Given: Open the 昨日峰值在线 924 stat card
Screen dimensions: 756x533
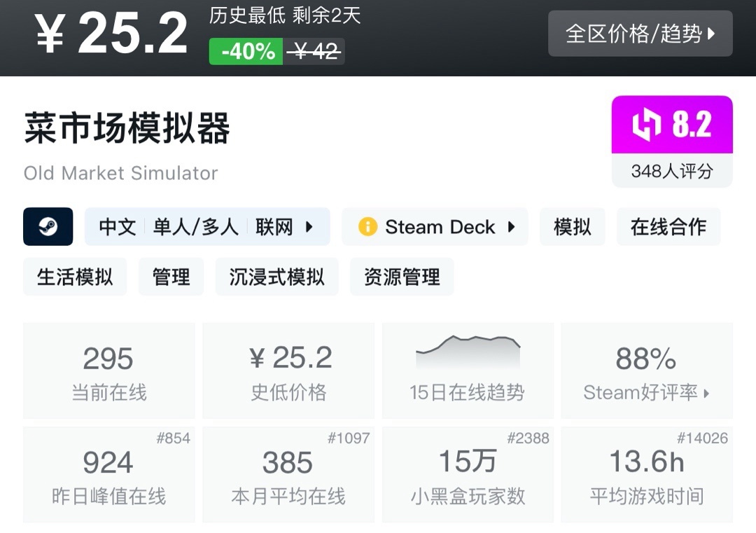Looking at the screenshot, I should (108, 474).
